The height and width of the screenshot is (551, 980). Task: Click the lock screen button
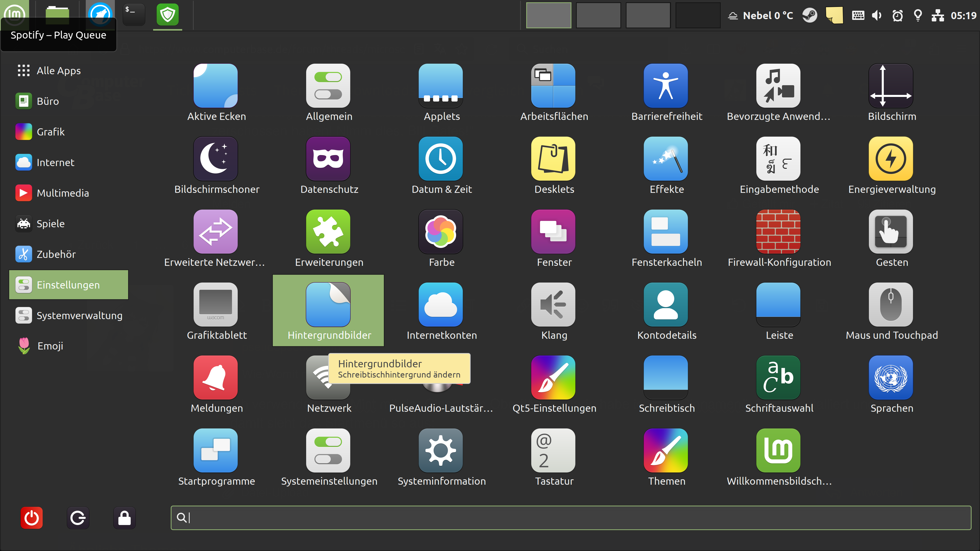tap(124, 518)
